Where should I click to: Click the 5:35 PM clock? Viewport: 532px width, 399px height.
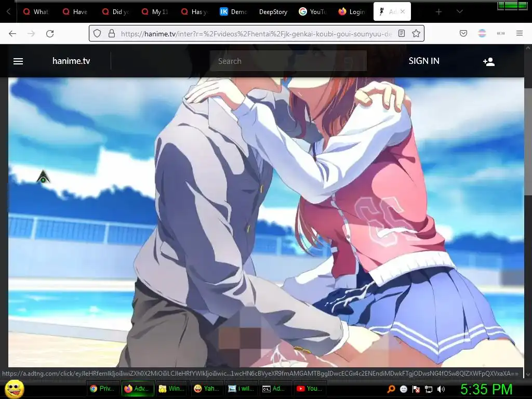tap(486, 389)
